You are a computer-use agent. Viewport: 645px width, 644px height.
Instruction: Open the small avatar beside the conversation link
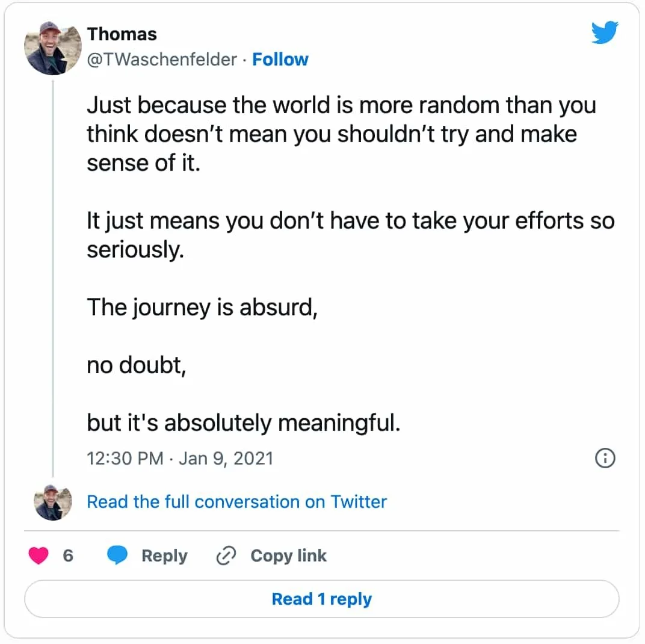coord(53,503)
